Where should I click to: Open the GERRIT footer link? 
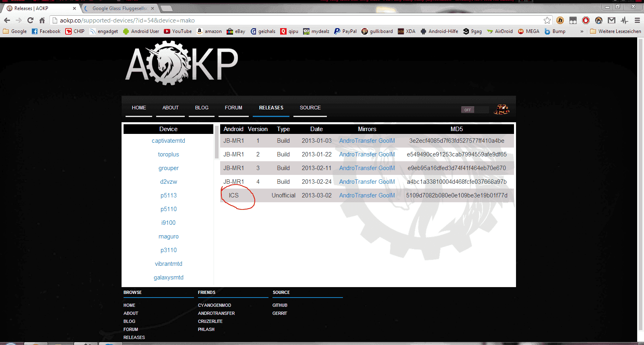280,313
